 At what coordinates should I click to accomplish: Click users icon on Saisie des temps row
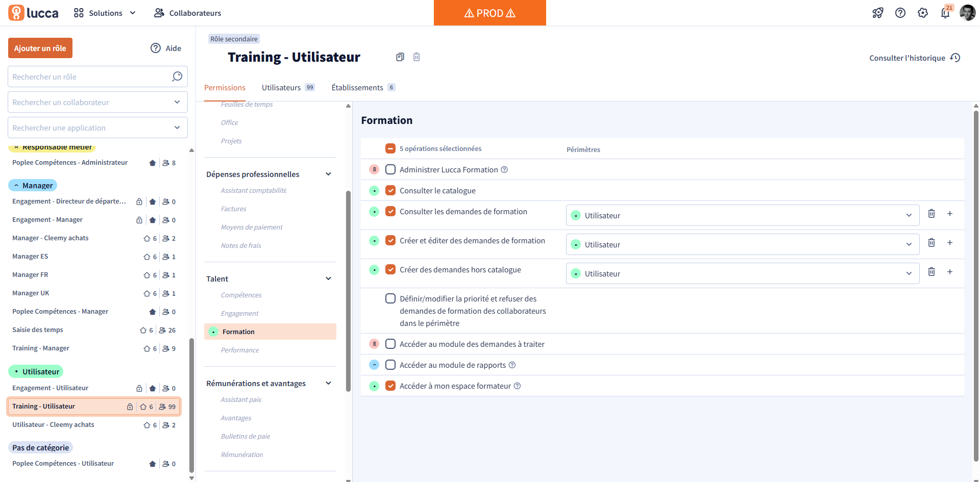[162, 331]
